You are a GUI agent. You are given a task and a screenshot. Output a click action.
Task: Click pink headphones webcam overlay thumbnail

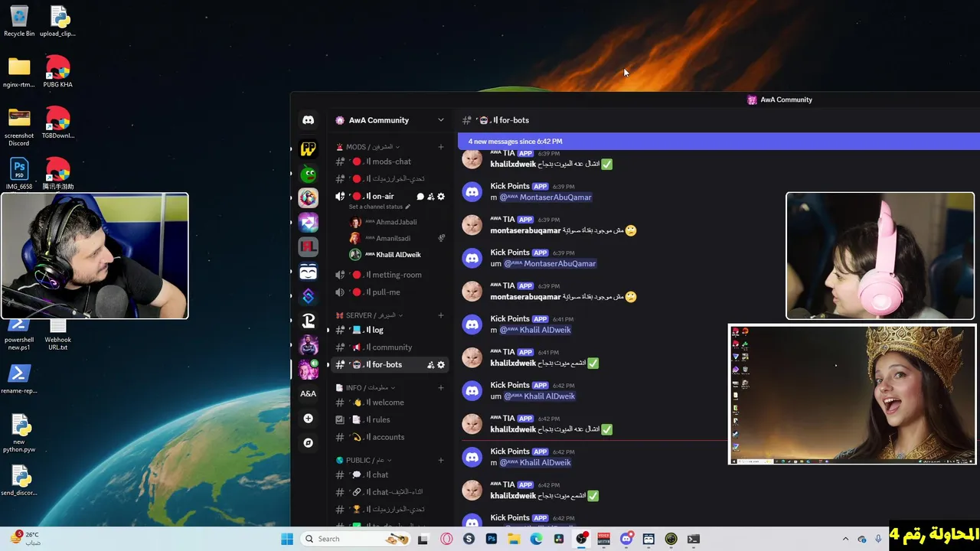(880, 256)
